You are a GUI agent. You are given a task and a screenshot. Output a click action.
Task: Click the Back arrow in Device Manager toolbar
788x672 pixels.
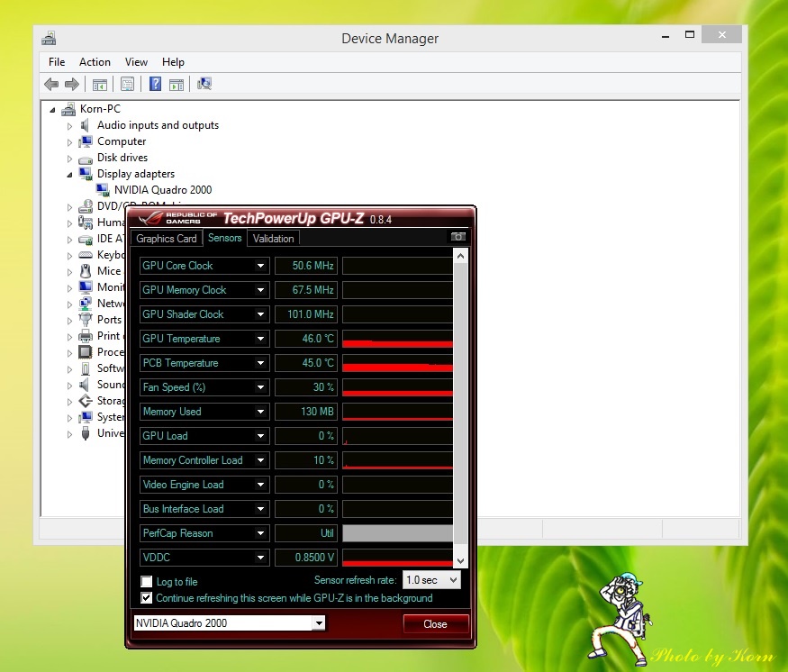[x=51, y=84]
